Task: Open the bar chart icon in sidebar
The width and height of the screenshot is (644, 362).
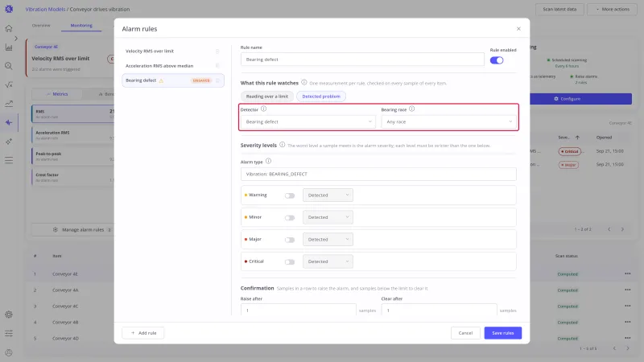Action: pyautogui.click(x=9, y=47)
